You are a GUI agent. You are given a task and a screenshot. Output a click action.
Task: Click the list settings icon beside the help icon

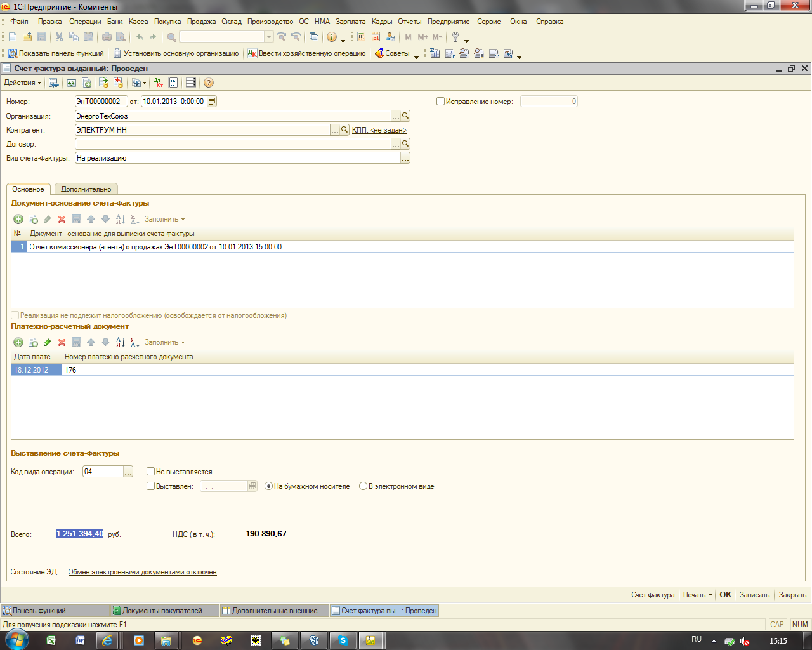[190, 83]
